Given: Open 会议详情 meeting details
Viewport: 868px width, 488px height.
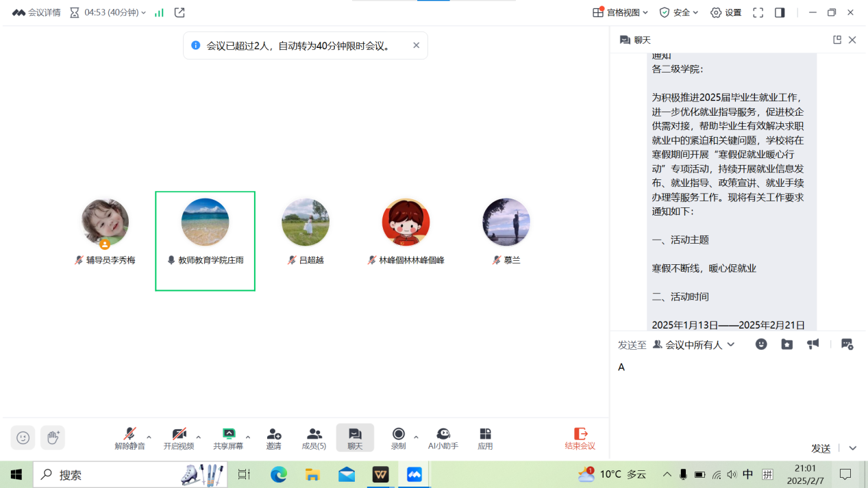Looking at the screenshot, I should [37, 12].
